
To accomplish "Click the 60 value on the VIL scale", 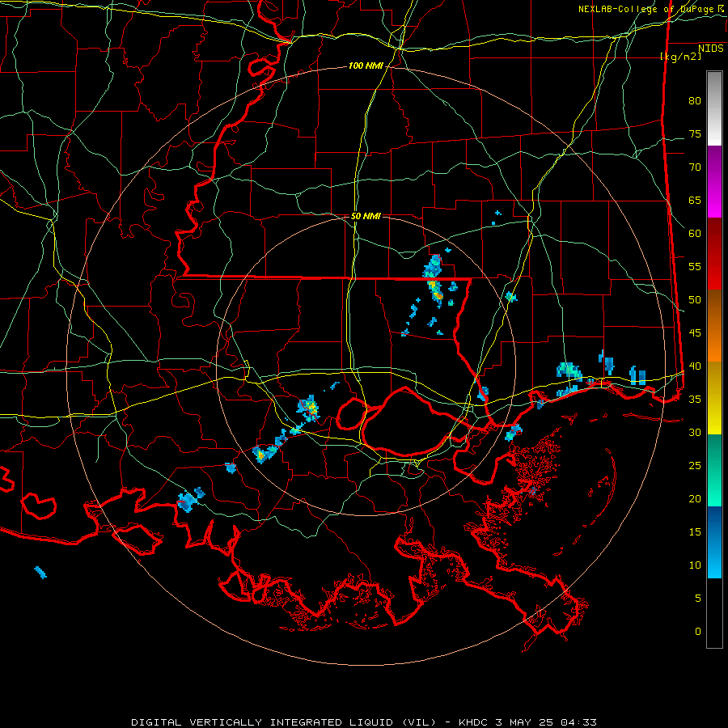I will [x=695, y=234].
